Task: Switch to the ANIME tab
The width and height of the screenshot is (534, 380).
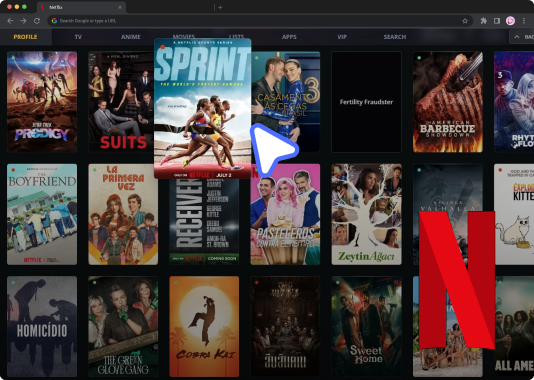Action: point(131,37)
